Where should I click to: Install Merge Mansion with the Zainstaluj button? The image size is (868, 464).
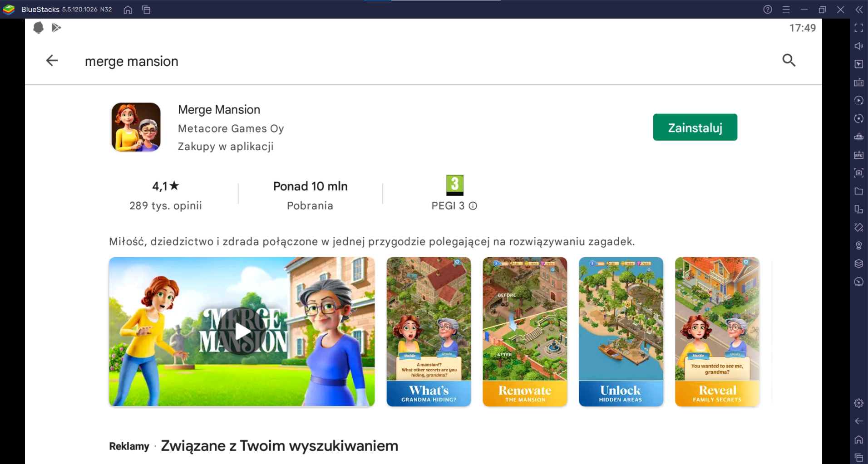point(695,127)
